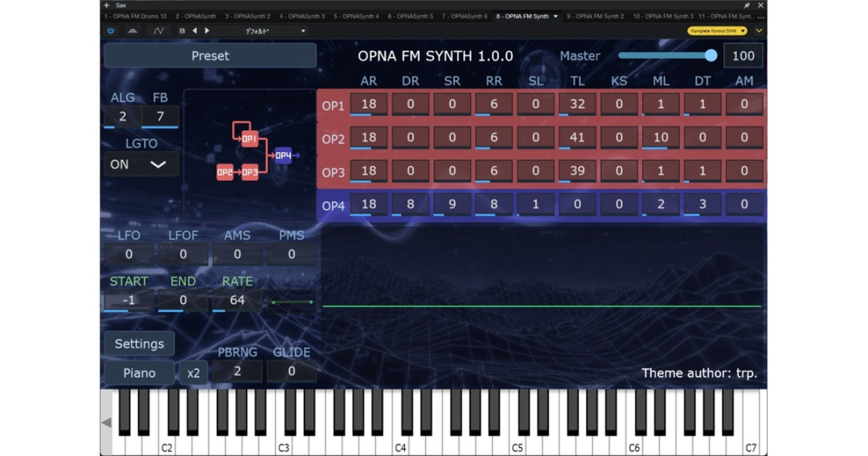Click the LFO value field
This screenshot has height=456, width=868.
point(129,254)
